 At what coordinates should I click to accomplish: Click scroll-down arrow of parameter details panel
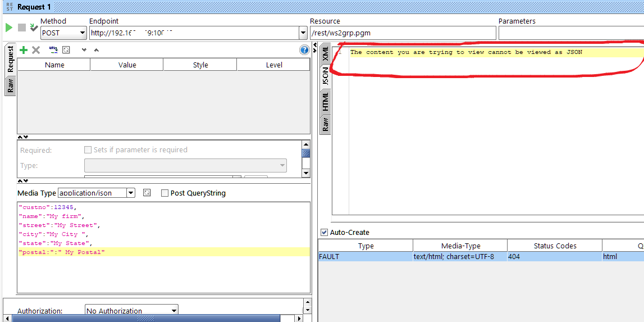[305, 173]
